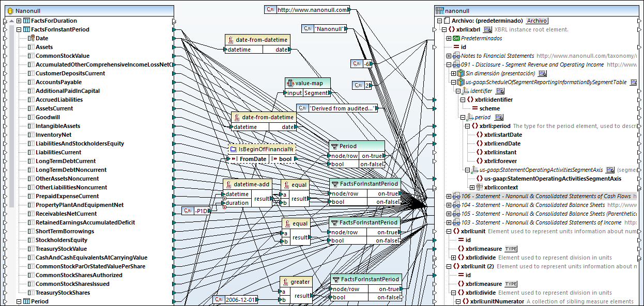Click the XBRL icon in the nanonull component header
This screenshot has width=644, height=306.
[x=439, y=10]
